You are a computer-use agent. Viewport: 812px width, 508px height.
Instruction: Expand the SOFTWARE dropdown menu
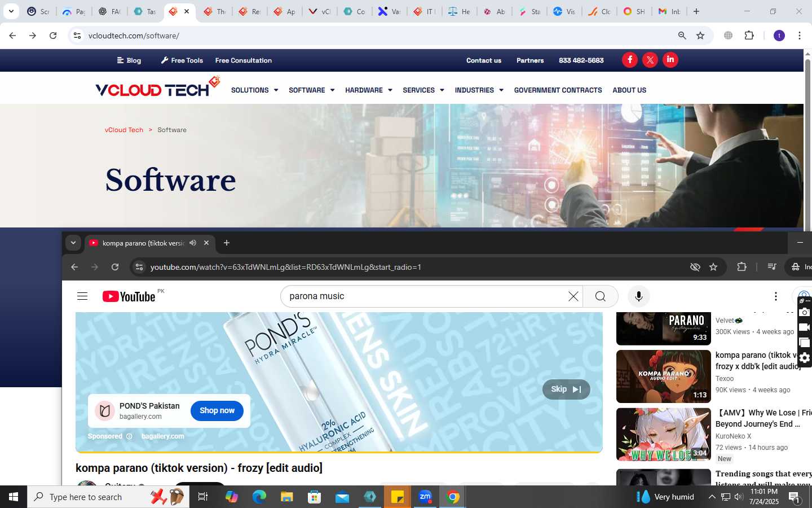coord(311,90)
